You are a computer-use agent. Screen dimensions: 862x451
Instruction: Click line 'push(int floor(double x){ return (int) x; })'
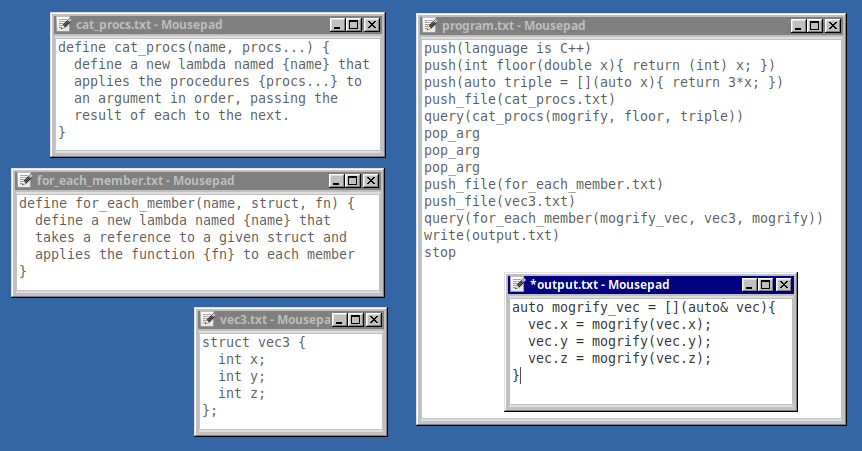pyautogui.click(x=599, y=65)
